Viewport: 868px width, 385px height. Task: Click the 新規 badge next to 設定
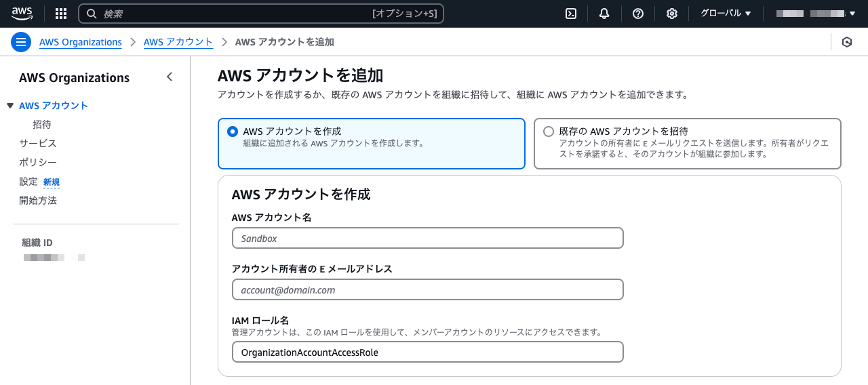52,182
